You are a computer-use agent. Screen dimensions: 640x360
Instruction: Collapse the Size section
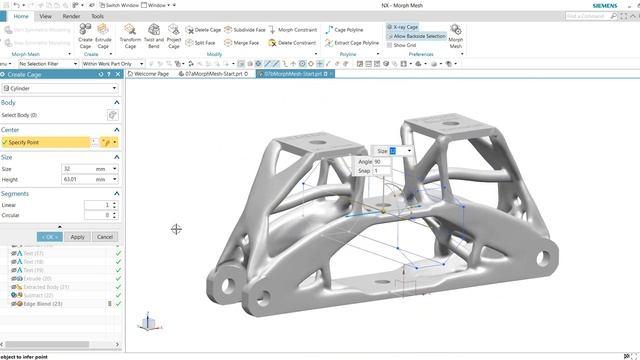point(117,157)
